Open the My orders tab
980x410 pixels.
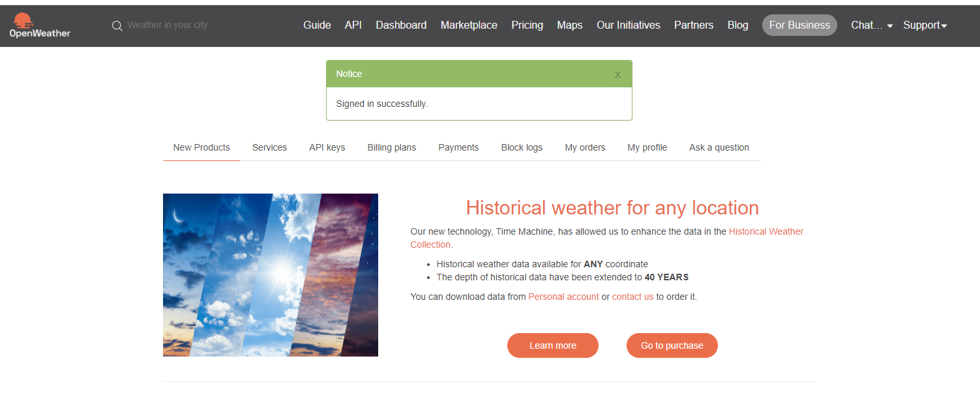point(585,147)
